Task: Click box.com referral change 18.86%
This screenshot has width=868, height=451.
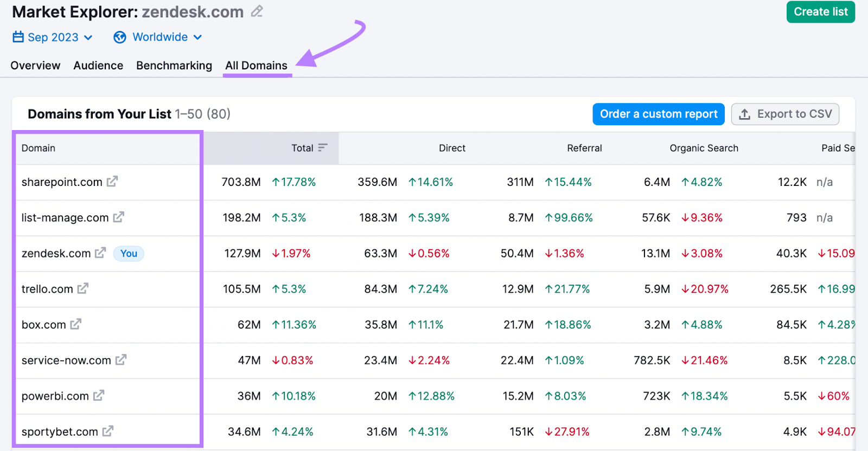Action: pos(568,325)
